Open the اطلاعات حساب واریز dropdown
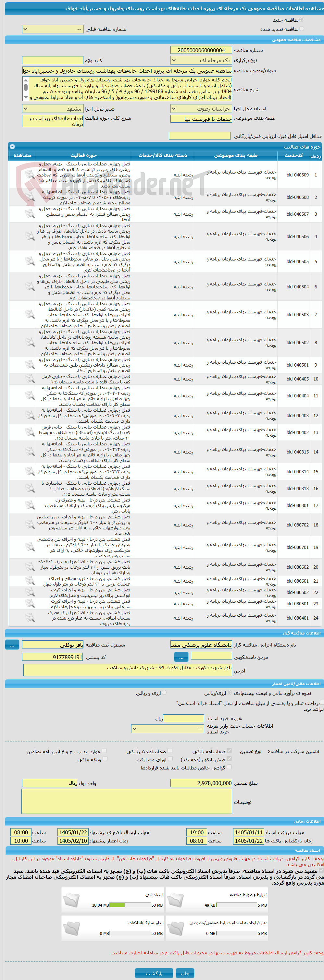324x980 pixels. pos(168,729)
